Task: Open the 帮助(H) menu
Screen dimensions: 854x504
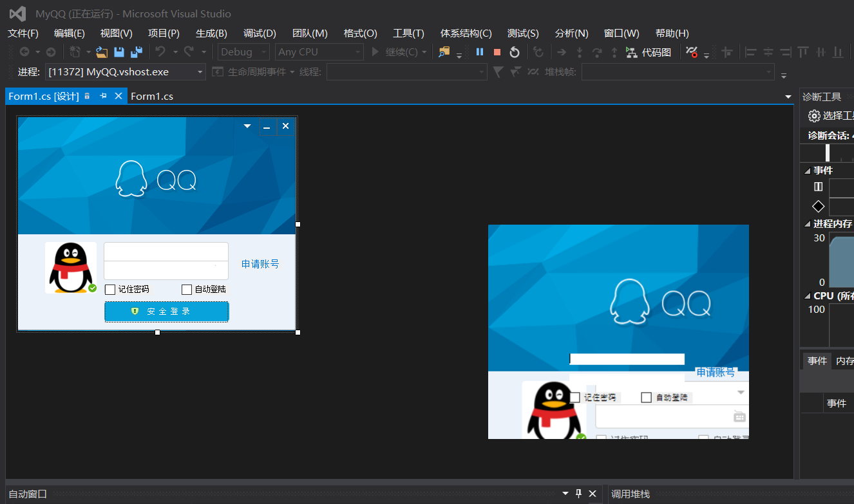Action: (x=672, y=33)
